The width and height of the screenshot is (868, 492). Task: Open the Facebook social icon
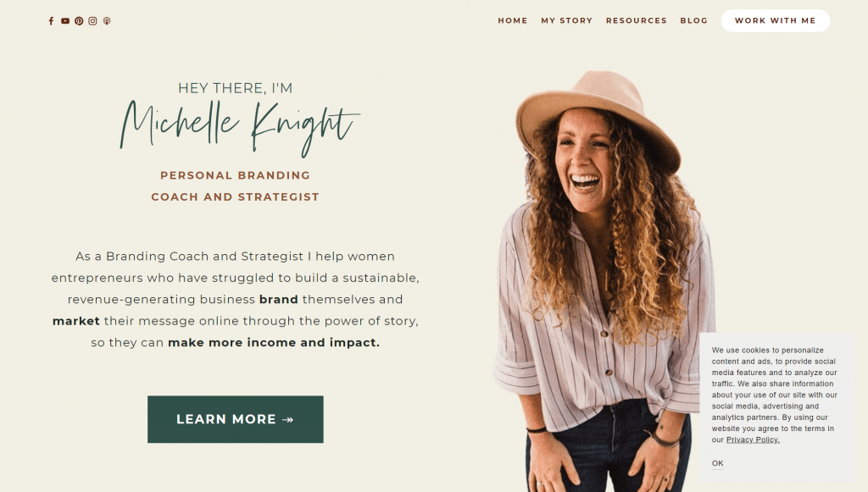coord(51,21)
